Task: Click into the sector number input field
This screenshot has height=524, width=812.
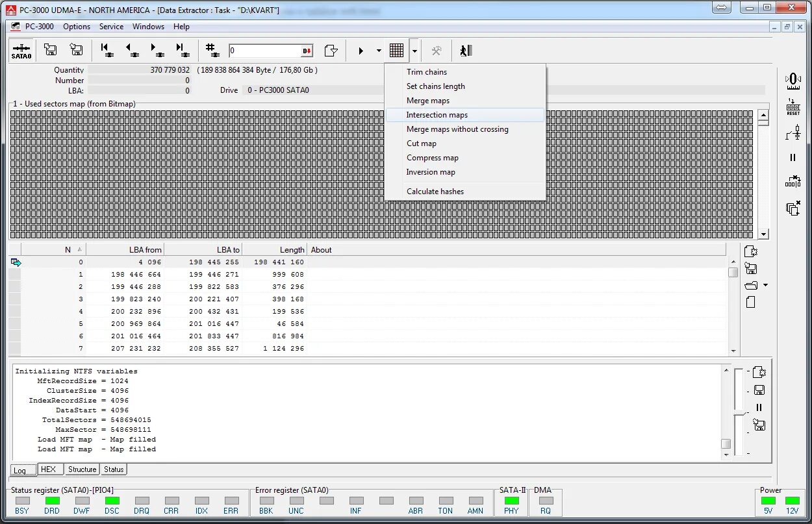Action: click(x=265, y=51)
